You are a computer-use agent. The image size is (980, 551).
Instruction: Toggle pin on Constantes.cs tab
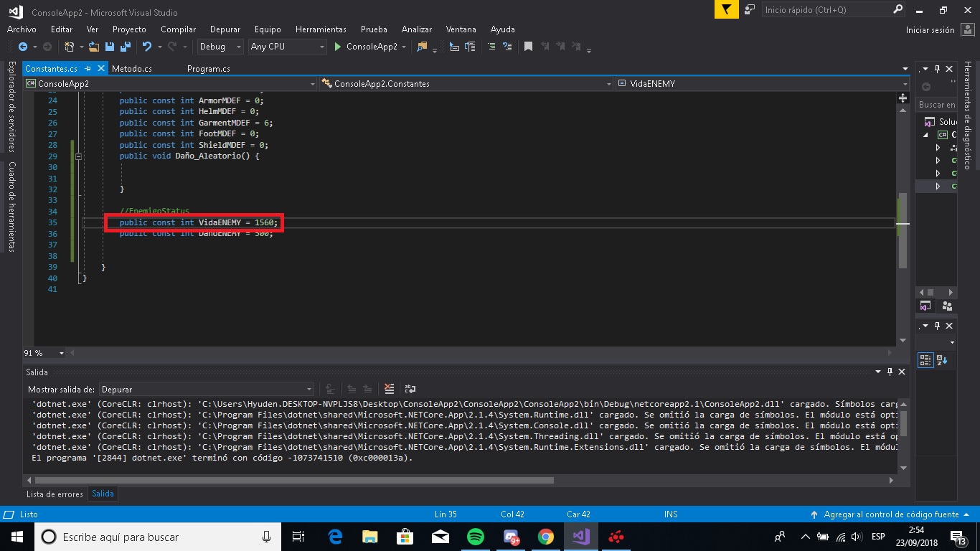pos(88,69)
